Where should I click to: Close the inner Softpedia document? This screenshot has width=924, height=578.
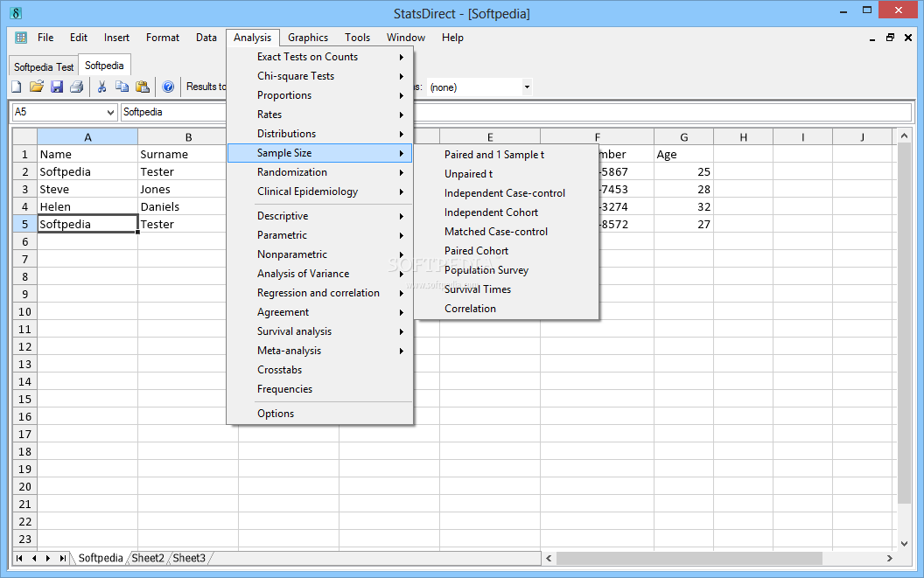(908, 37)
